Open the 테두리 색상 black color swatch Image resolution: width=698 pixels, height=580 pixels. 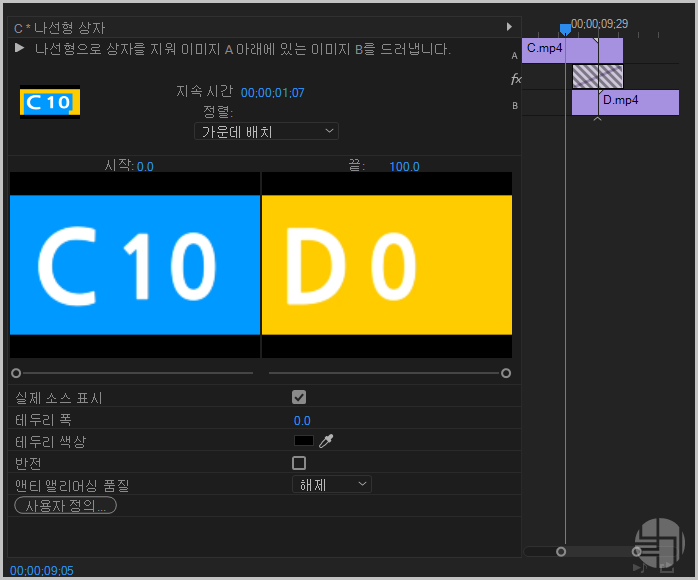pos(304,441)
